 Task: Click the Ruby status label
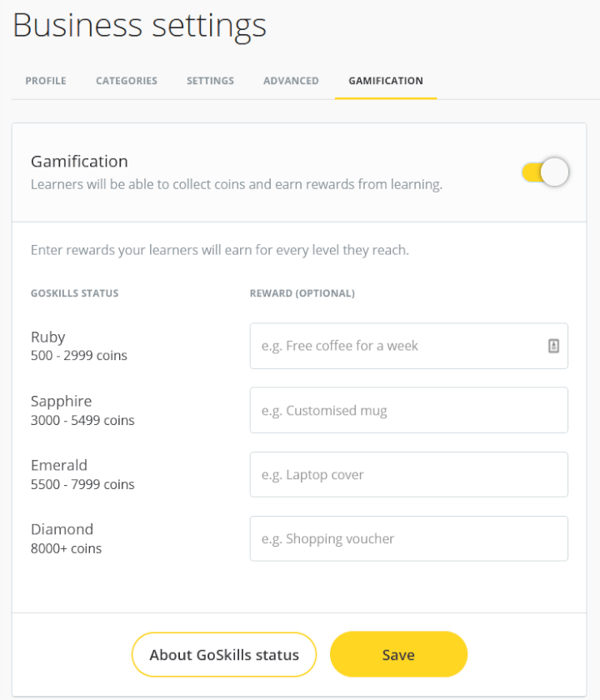(x=47, y=337)
